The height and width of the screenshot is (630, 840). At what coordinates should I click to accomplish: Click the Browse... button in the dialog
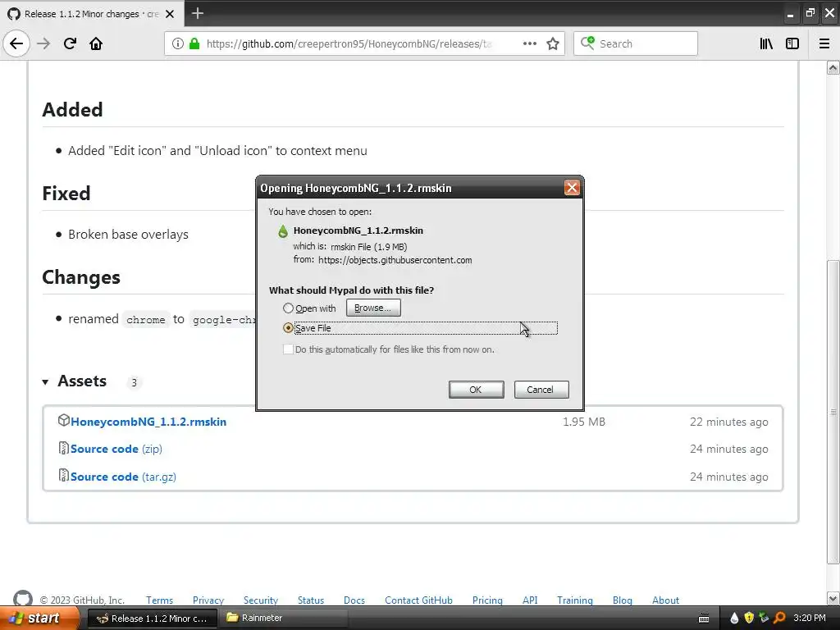click(373, 308)
